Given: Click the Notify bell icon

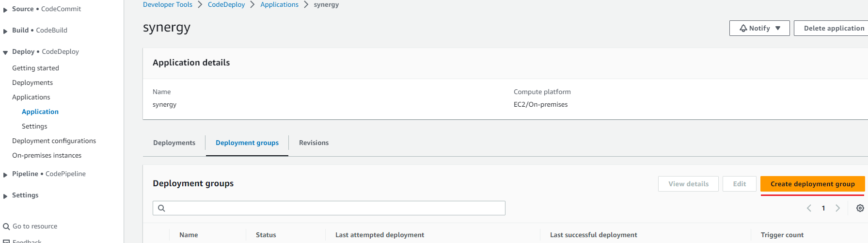Looking at the screenshot, I should coord(743,28).
